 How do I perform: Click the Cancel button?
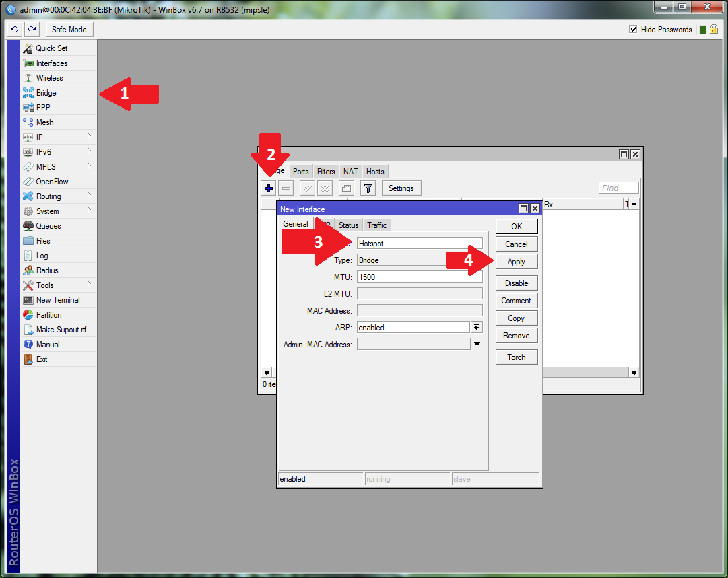pyautogui.click(x=517, y=244)
